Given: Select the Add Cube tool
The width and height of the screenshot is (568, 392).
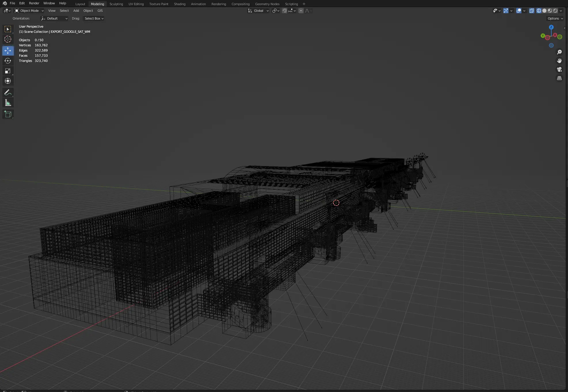Looking at the screenshot, I should click(8, 114).
